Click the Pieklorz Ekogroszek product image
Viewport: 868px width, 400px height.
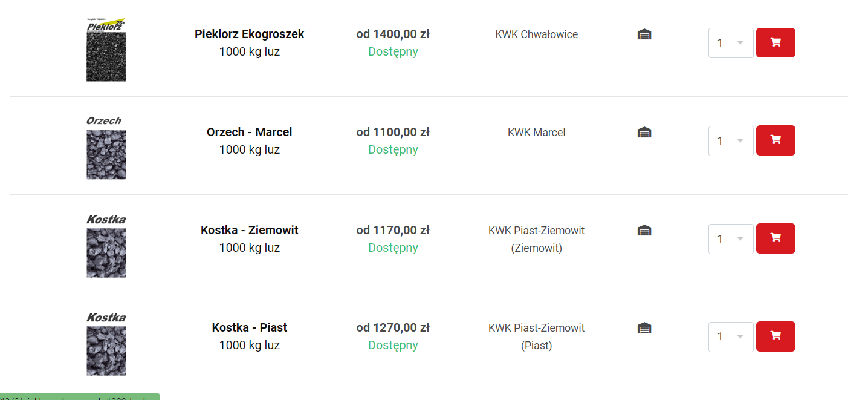click(106, 50)
